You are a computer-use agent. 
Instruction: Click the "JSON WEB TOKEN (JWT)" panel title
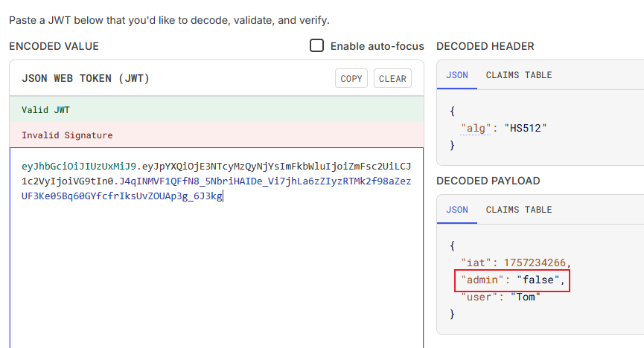(86, 78)
